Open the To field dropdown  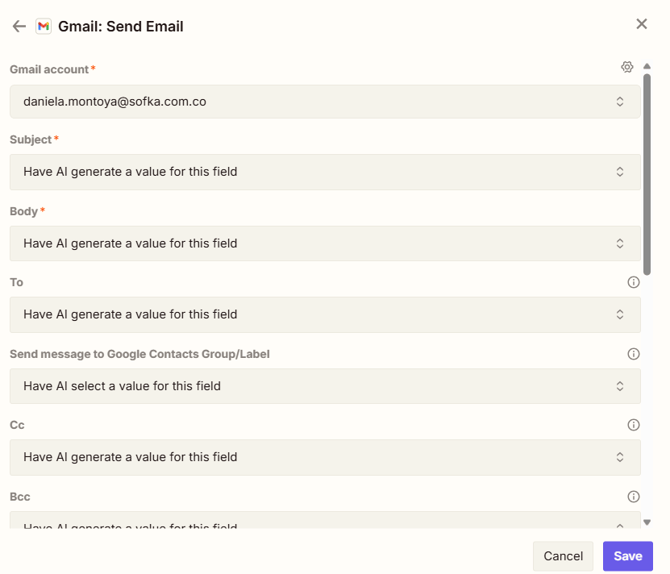point(325,314)
